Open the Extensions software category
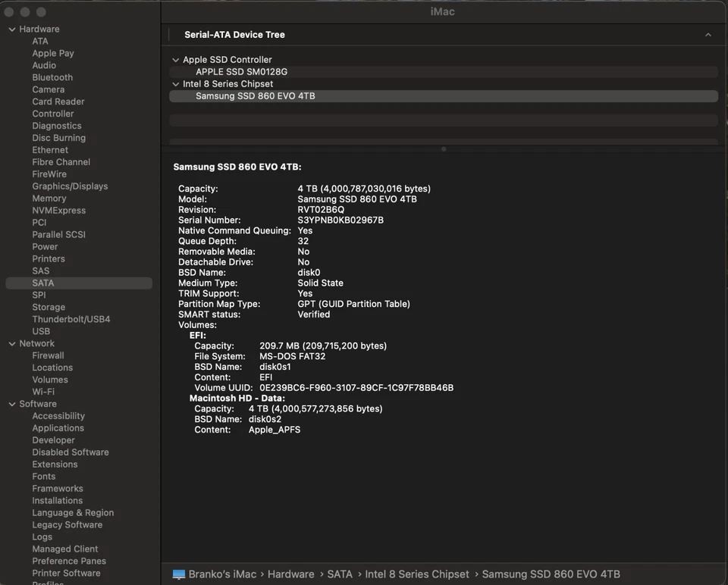Image resolution: width=728 pixels, height=585 pixels. pyautogui.click(x=55, y=464)
